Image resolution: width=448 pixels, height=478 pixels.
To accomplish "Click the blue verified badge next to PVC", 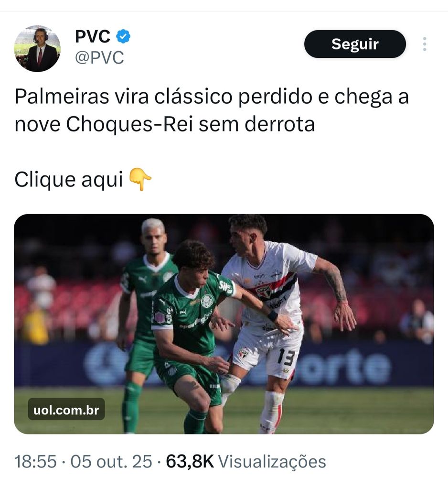I will 123,36.
